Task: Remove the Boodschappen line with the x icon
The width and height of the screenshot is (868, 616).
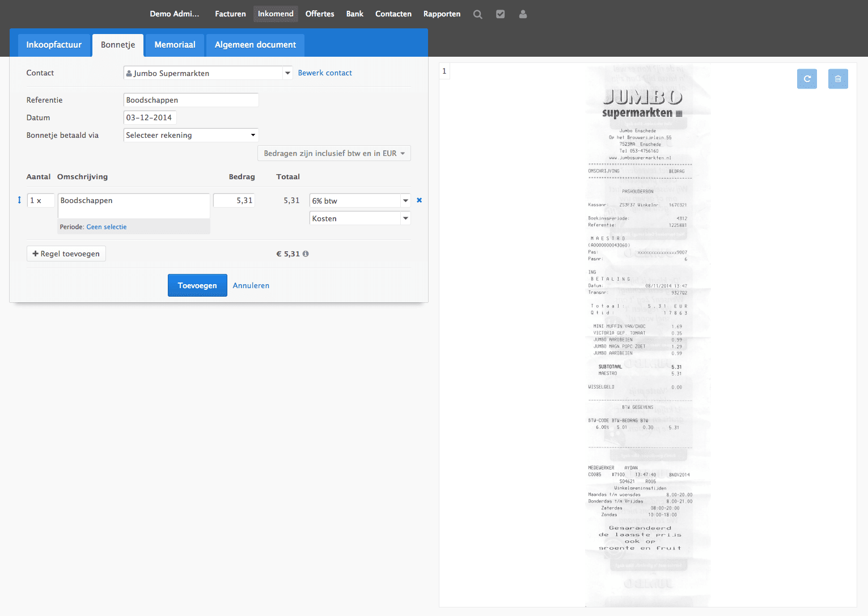Action: [420, 200]
